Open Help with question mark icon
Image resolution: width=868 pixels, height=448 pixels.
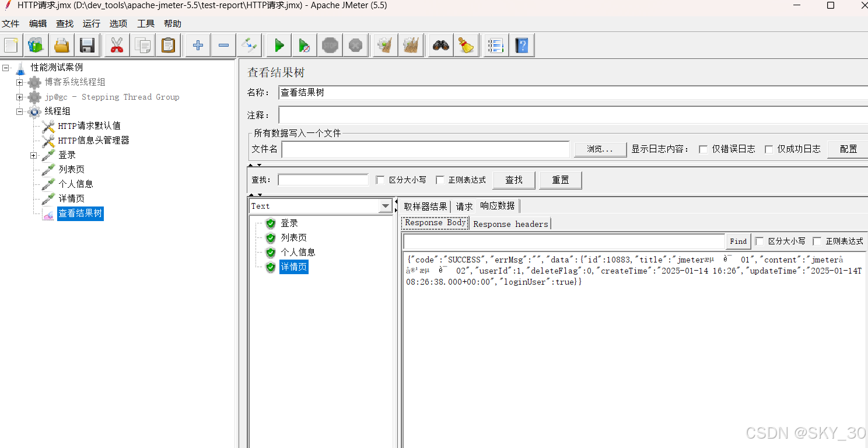[521, 45]
